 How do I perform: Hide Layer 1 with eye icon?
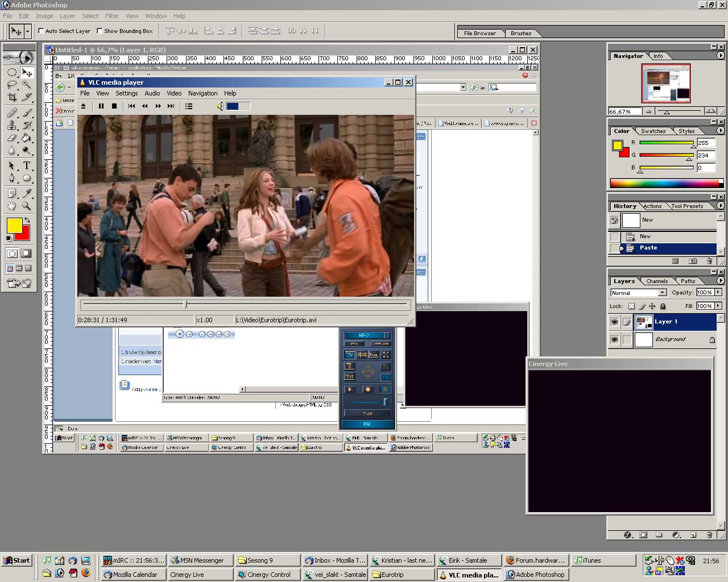coord(614,322)
